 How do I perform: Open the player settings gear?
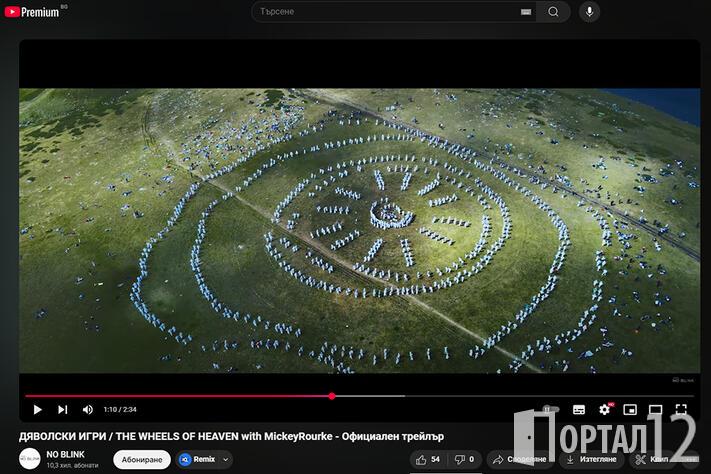tap(604, 410)
